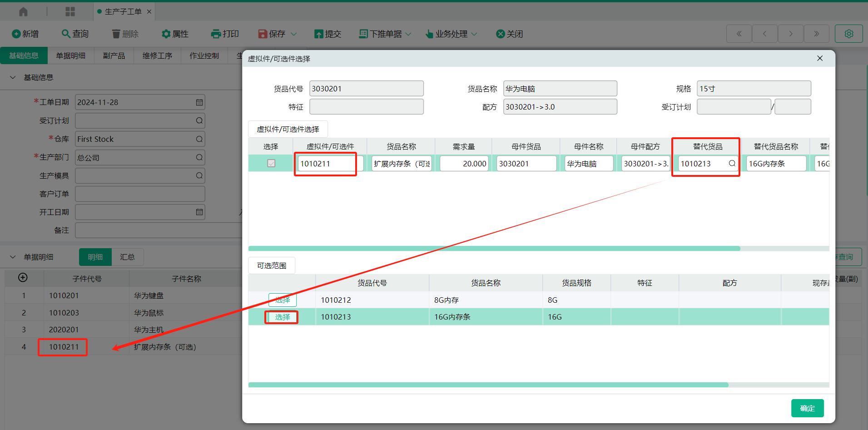
Task: Click the 客户订单 input field
Action: click(x=140, y=194)
